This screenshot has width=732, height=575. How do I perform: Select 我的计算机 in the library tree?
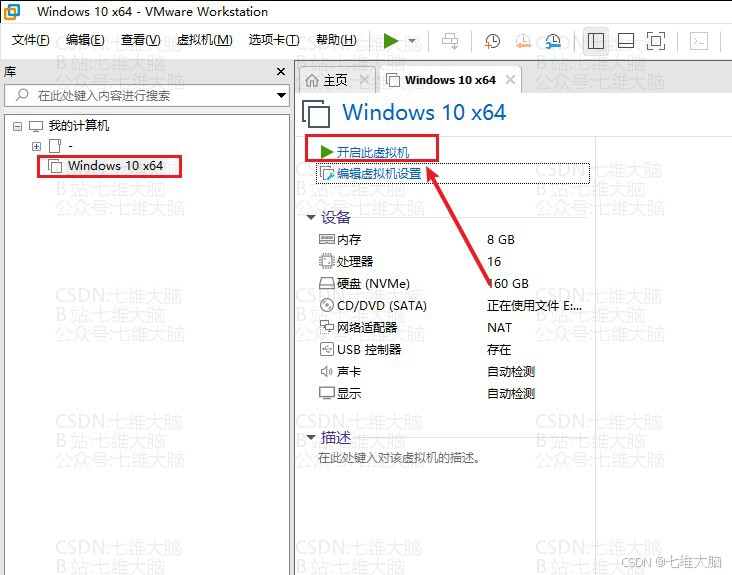(x=79, y=126)
